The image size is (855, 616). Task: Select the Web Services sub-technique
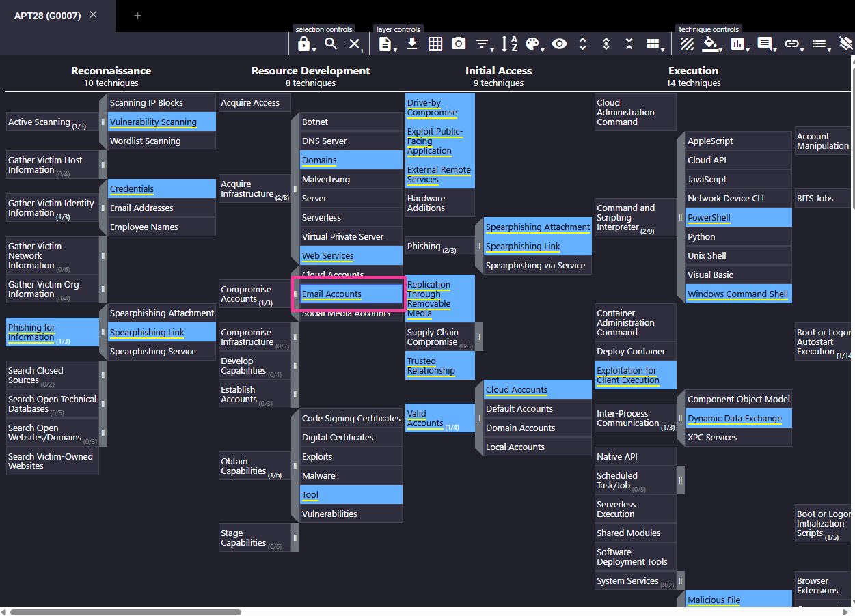351,256
